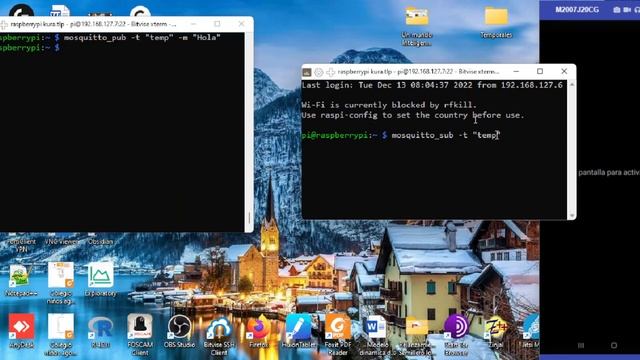Tap the phone's recent apps navigation button

(x=581, y=345)
